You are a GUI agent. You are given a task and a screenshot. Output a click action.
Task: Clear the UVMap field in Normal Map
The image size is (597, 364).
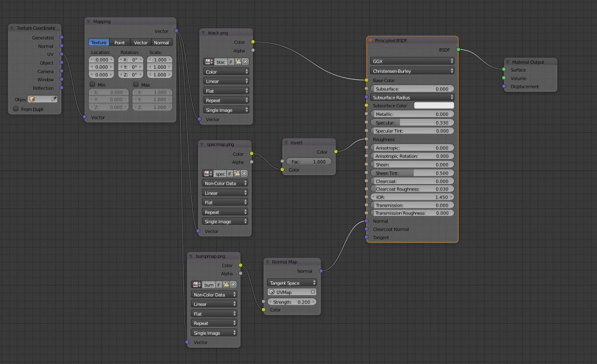312,292
